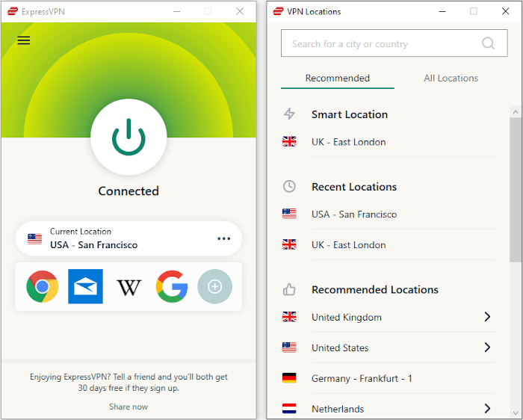Click the VPN Locations title bar logo
The image size is (523, 420).
[278, 11]
